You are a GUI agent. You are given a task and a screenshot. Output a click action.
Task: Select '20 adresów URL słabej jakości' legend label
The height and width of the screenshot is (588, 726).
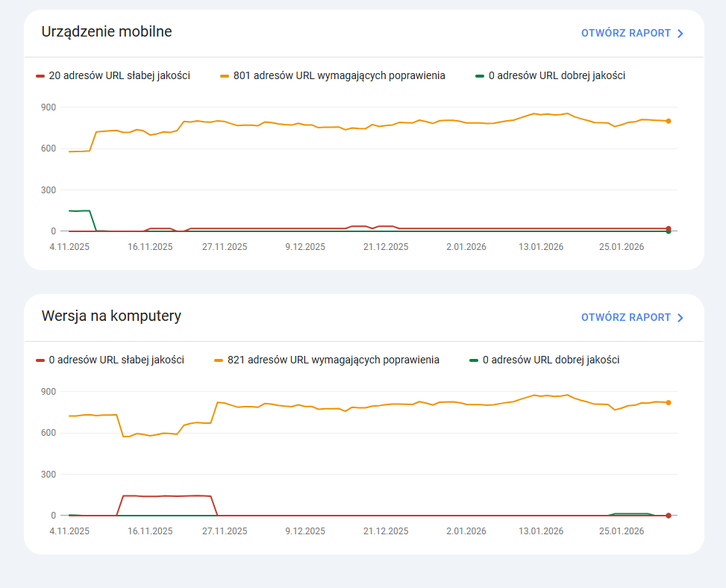tap(119, 75)
